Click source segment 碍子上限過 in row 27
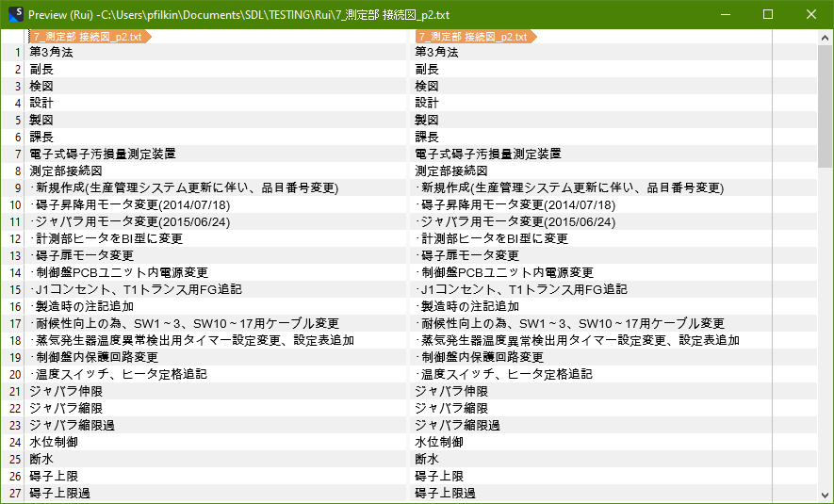Viewport: 834px width, 504px height. (x=59, y=493)
